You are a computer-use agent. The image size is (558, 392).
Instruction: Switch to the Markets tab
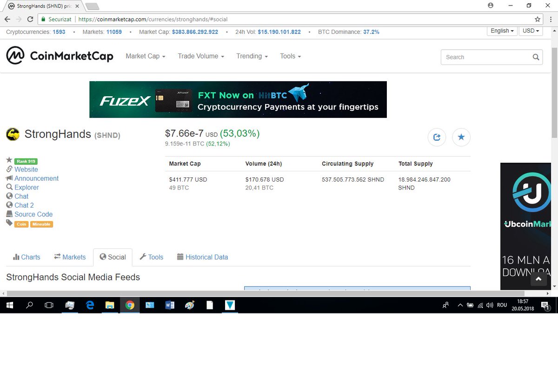[70, 257]
